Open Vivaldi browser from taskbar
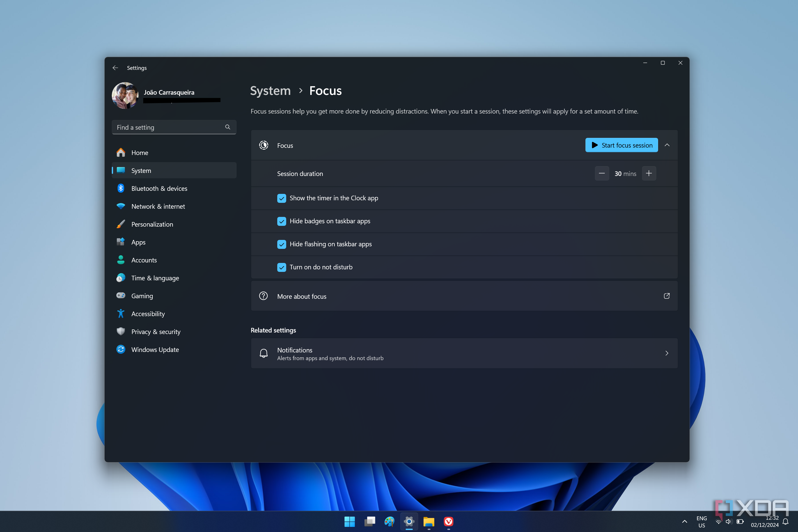 pyautogui.click(x=449, y=522)
